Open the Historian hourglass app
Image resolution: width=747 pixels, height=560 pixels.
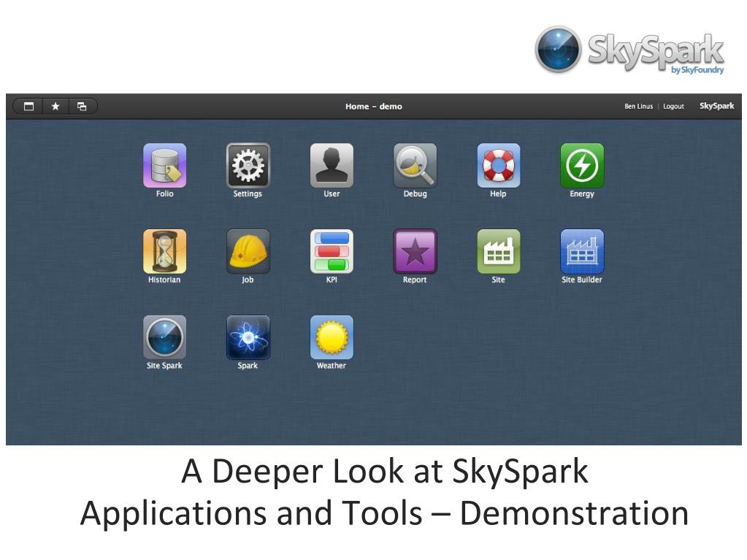pyautogui.click(x=164, y=251)
